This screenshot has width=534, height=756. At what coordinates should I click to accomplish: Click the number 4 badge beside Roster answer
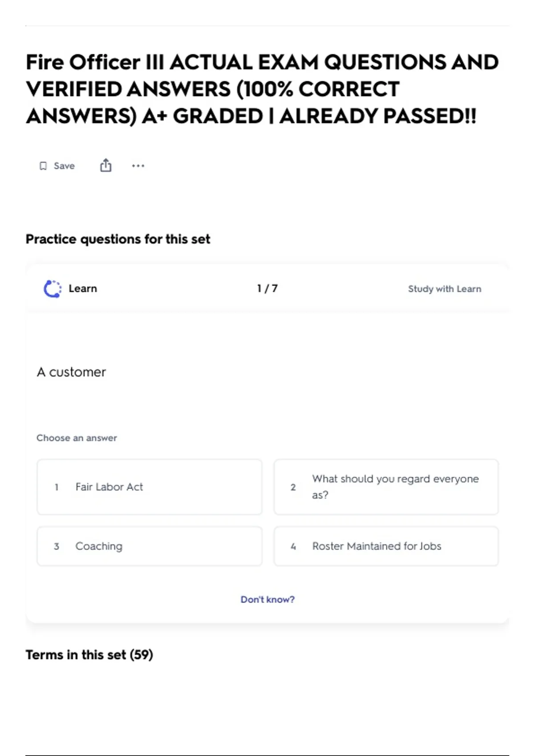pos(293,547)
